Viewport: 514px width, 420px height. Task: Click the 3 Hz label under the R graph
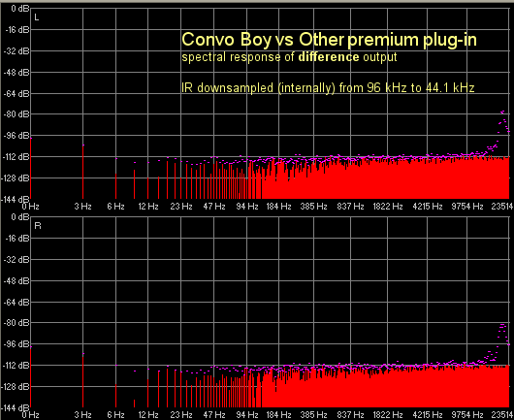82,415
